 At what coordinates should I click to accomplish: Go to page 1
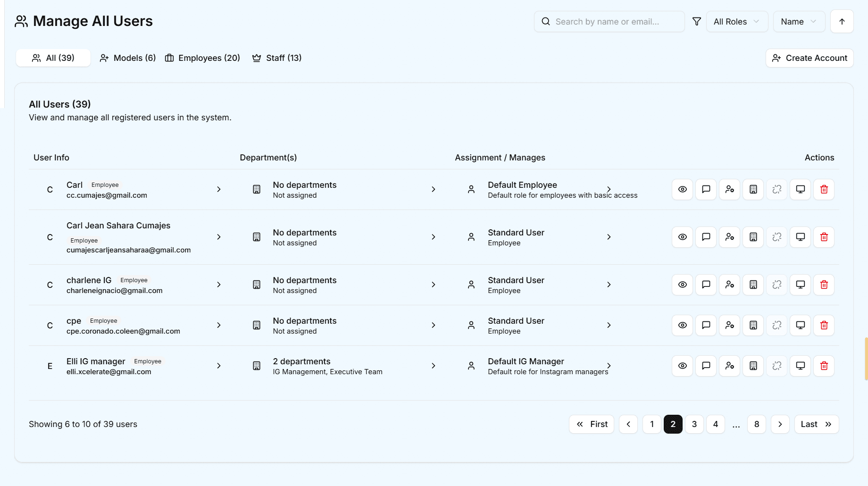pyautogui.click(x=652, y=424)
